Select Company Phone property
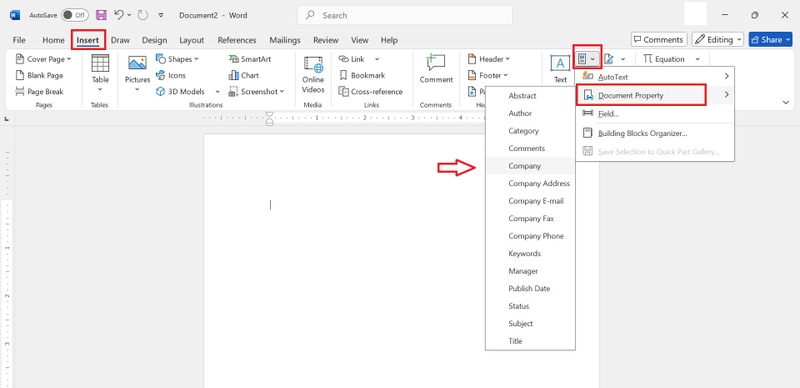The width and height of the screenshot is (800, 388). (530, 236)
